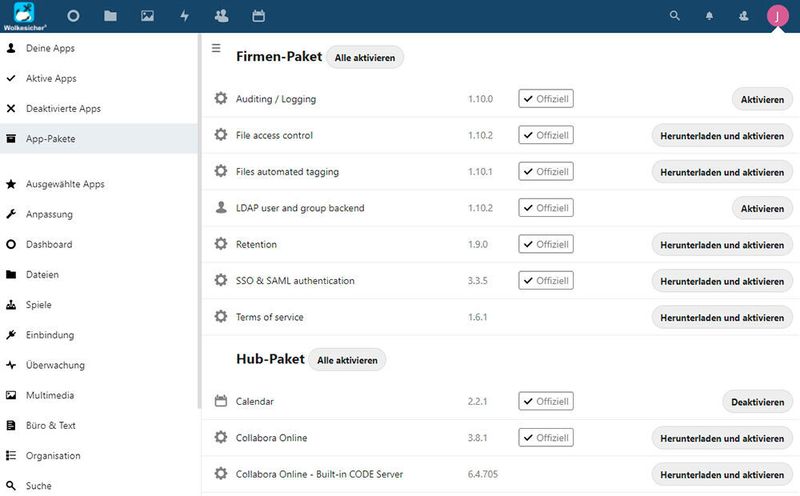Open the Photos icon in top bar
Screen dimensions: 800x496
pyautogui.click(x=147, y=16)
